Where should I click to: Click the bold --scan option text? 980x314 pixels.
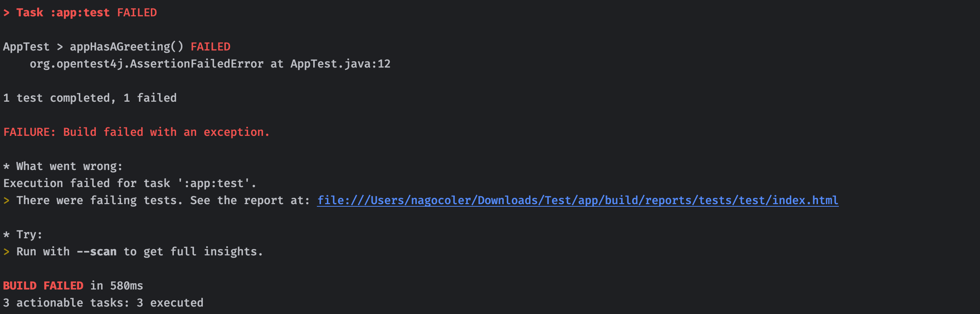click(97, 252)
